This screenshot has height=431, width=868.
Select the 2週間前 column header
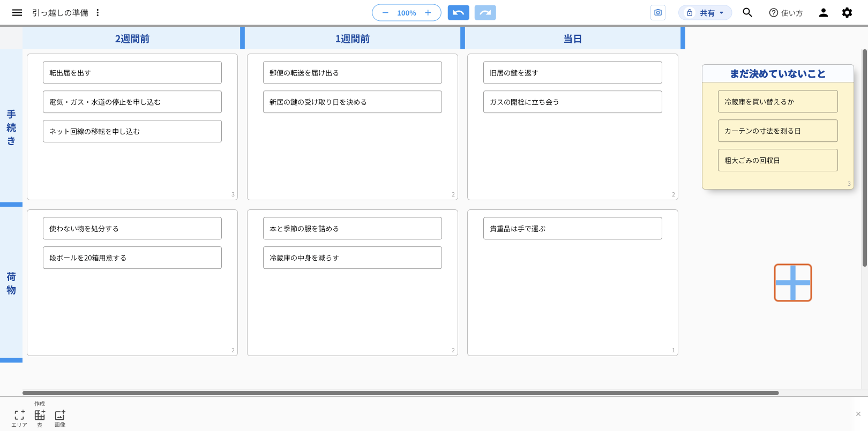pyautogui.click(x=132, y=38)
